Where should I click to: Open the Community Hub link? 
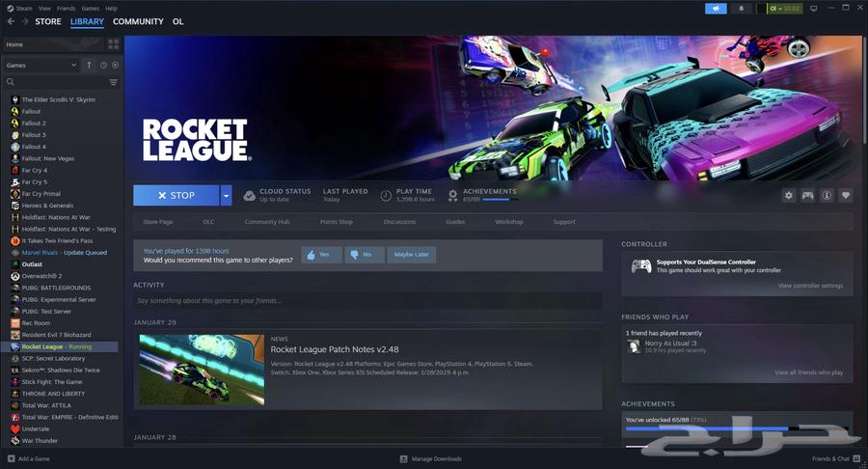pyautogui.click(x=267, y=222)
